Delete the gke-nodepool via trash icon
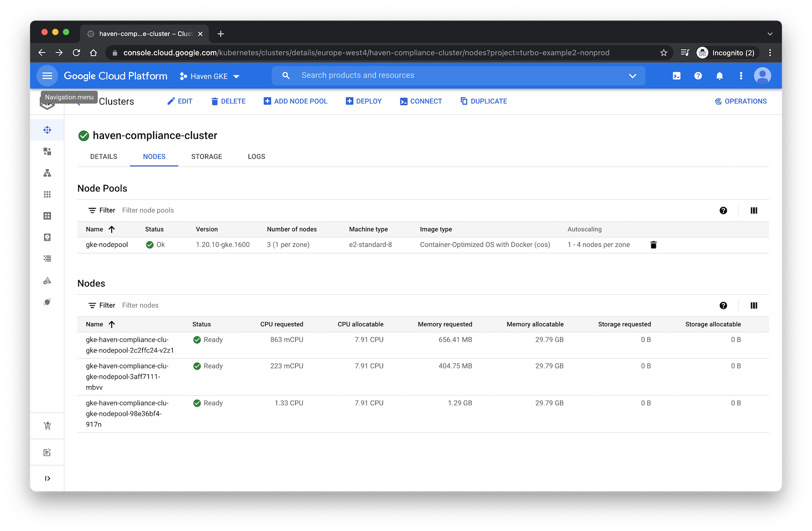812x531 pixels. tap(653, 244)
